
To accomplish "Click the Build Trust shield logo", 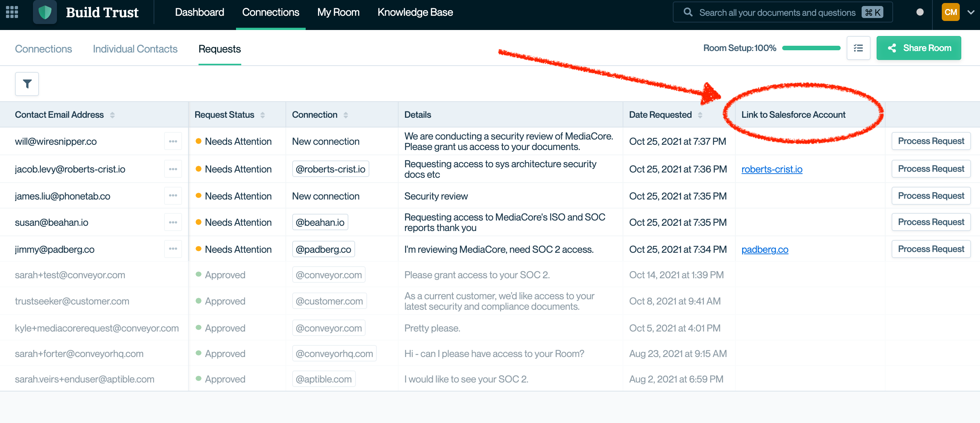I will (x=45, y=12).
